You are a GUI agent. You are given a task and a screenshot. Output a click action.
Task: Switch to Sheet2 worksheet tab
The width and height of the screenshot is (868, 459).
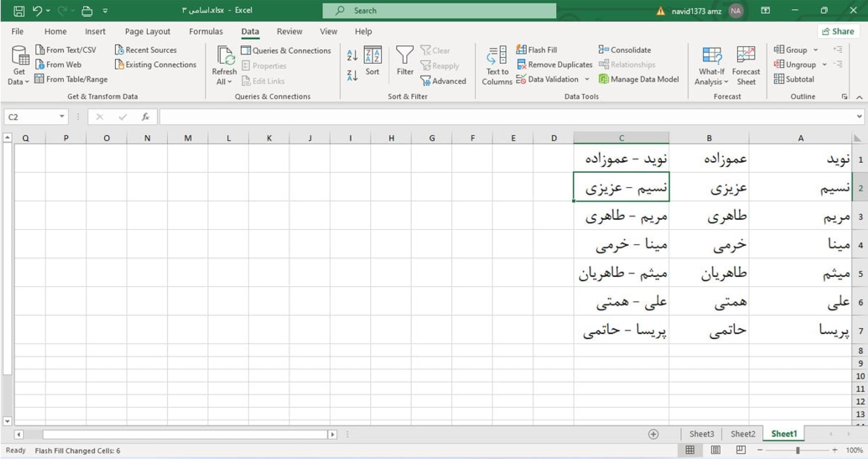pos(742,434)
